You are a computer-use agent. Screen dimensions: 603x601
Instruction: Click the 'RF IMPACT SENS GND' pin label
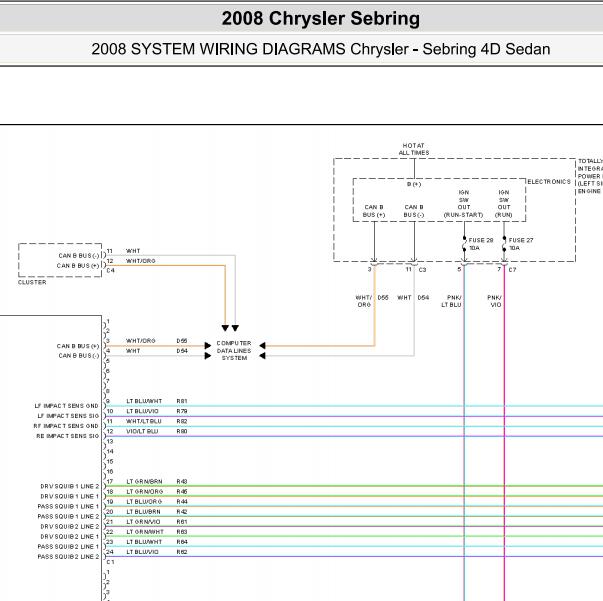(x=66, y=426)
